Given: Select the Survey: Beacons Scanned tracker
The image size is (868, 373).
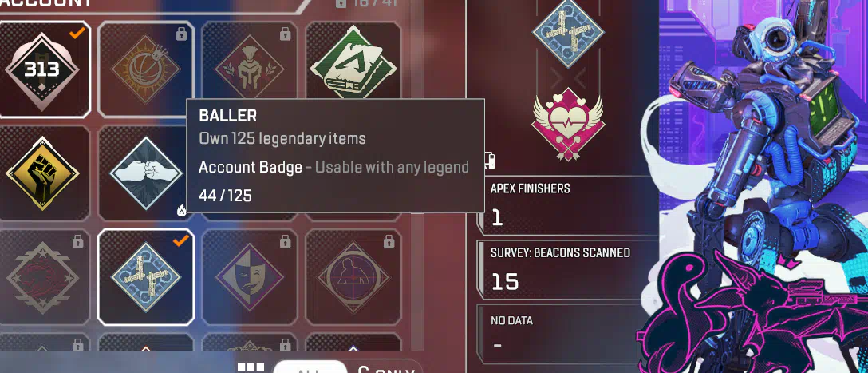Looking at the screenshot, I should [568, 271].
